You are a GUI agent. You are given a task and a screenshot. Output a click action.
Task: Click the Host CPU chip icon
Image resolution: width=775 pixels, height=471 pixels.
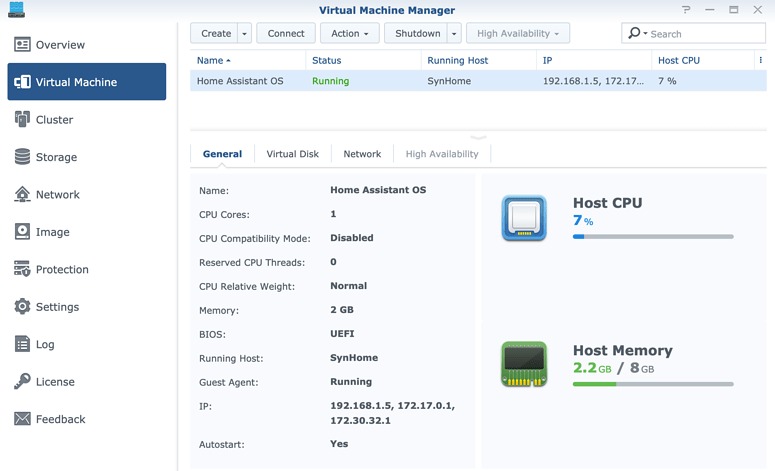(524, 218)
